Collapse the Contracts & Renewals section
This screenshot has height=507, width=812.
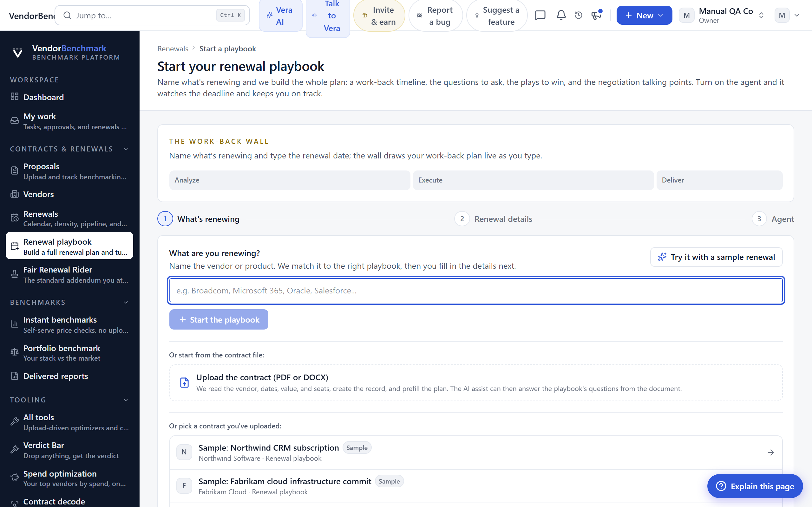(x=126, y=149)
